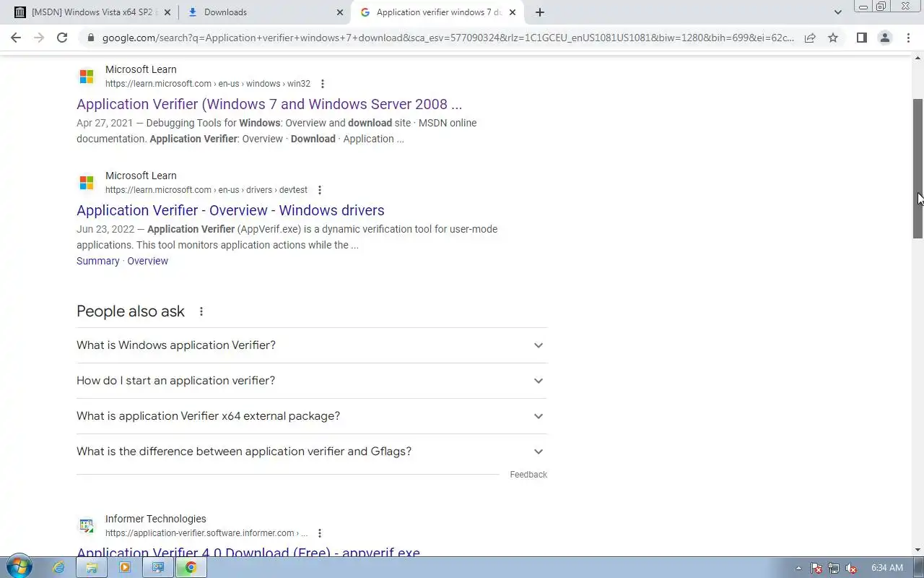Click Microsoft Learn name of win32 result
The width and height of the screenshot is (924, 578).
141,69
